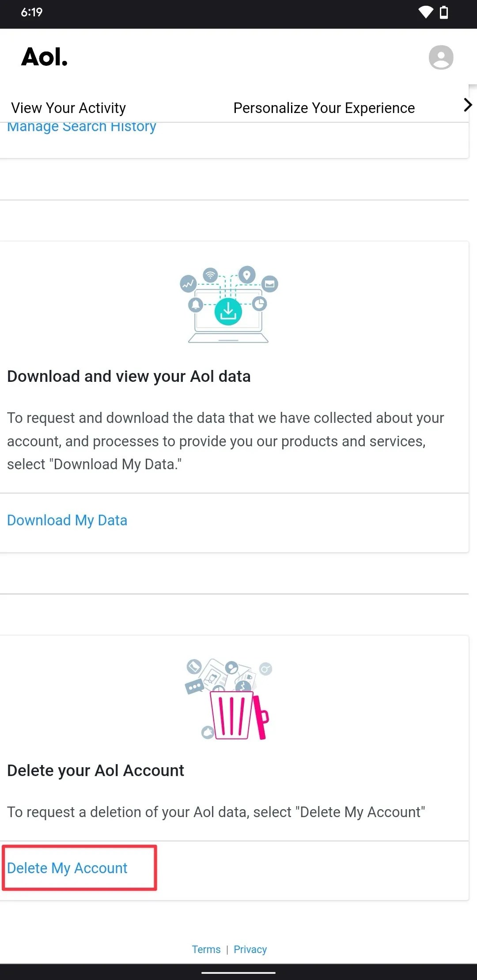Click Delete My Account
The image size is (477, 980).
[x=67, y=867]
